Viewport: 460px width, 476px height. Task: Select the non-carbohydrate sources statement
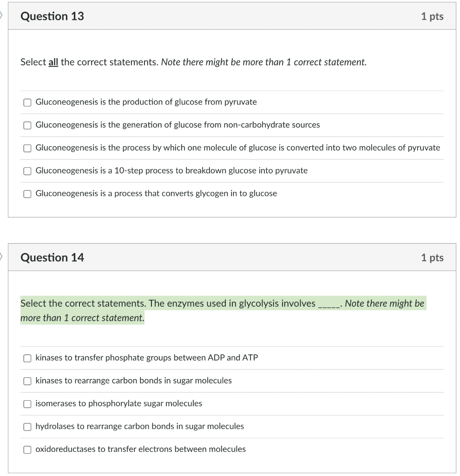click(27, 125)
